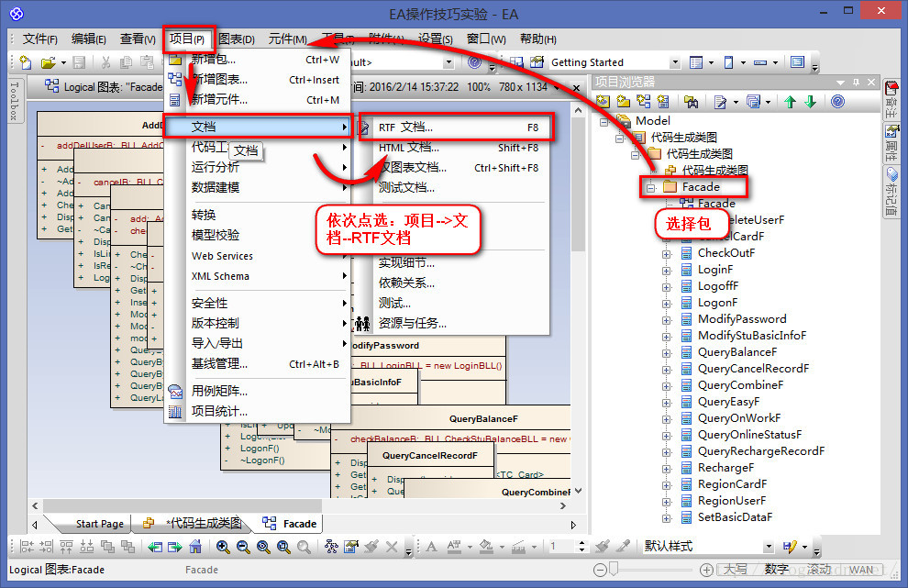Click the Align Left icon in bottom toolbar

click(x=27, y=547)
